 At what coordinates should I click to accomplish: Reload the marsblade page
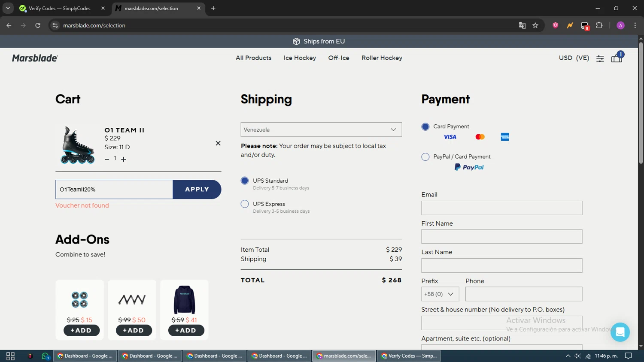click(x=38, y=25)
